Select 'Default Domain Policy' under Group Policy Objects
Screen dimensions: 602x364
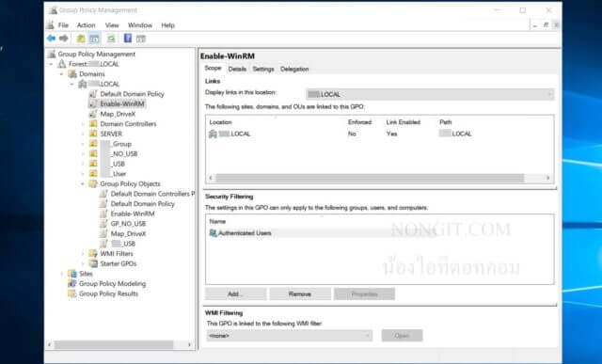142,204
